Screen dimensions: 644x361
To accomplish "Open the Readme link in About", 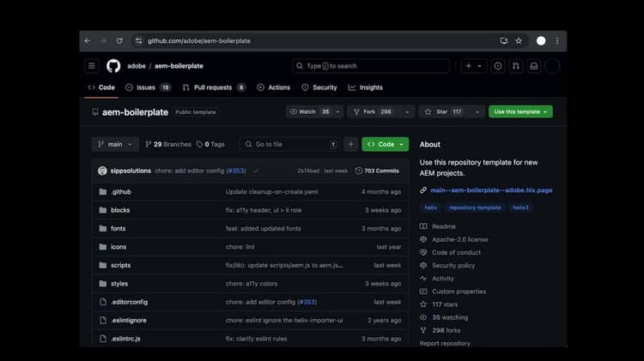I will (438, 226).
